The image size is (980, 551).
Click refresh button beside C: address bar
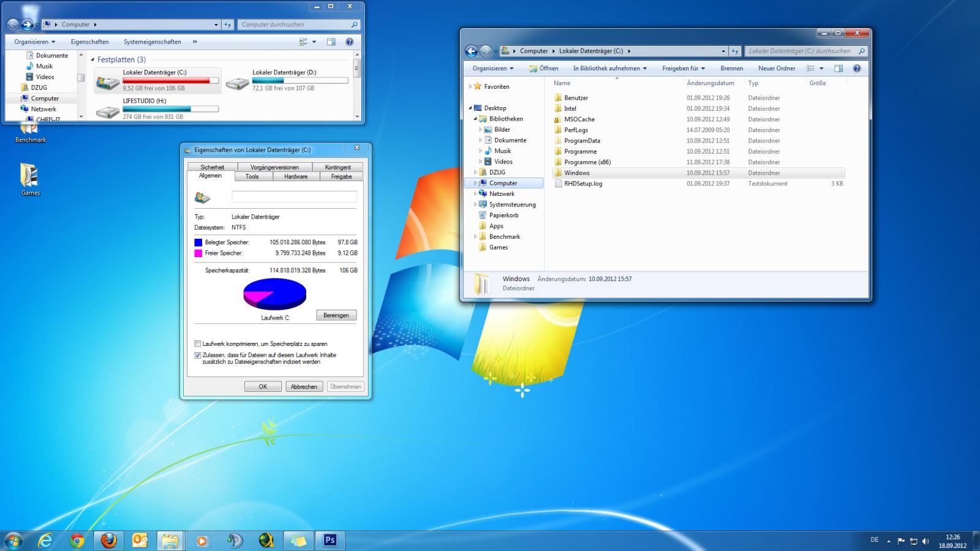pyautogui.click(x=735, y=51)
